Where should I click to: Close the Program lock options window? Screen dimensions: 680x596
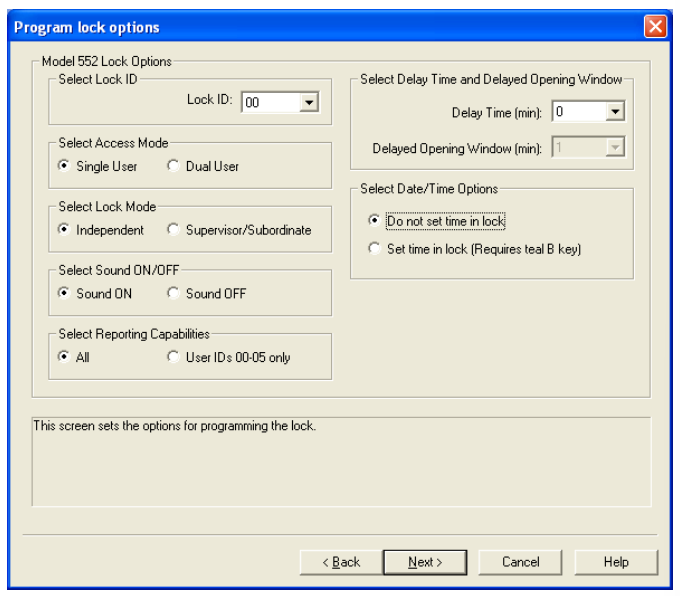pyautogui.click(x=655, y=27)
